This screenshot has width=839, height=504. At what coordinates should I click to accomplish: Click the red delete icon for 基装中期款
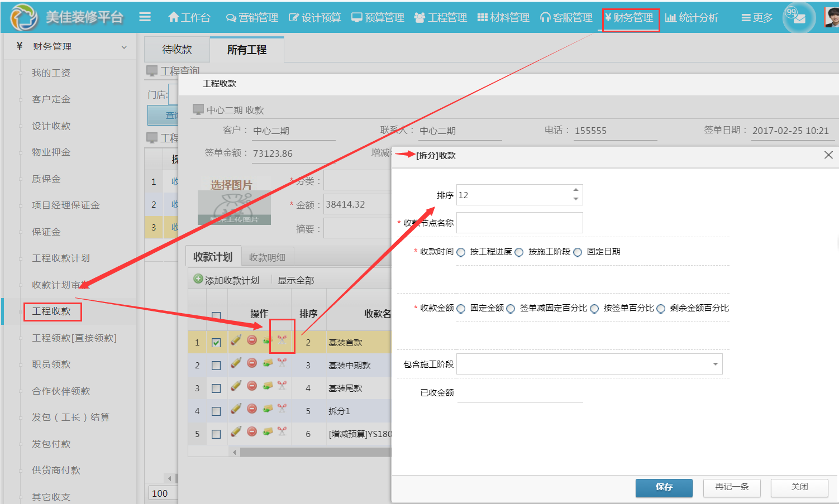point(251,363)
